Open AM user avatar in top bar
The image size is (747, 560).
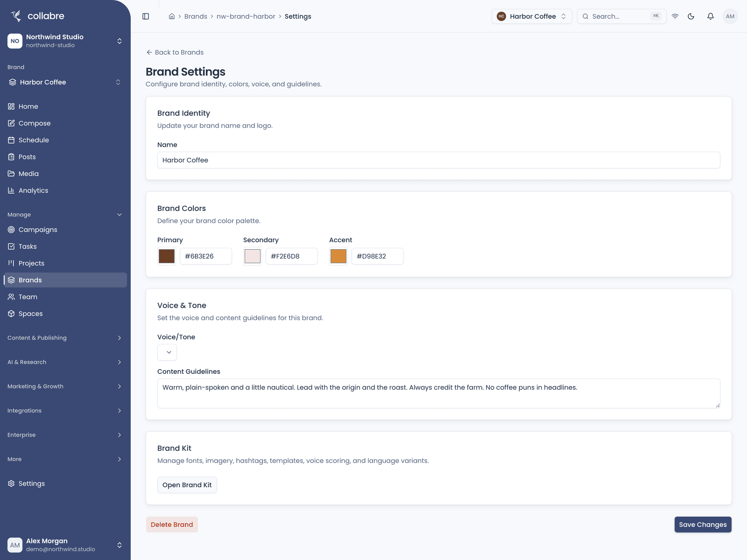pos(730,16)
